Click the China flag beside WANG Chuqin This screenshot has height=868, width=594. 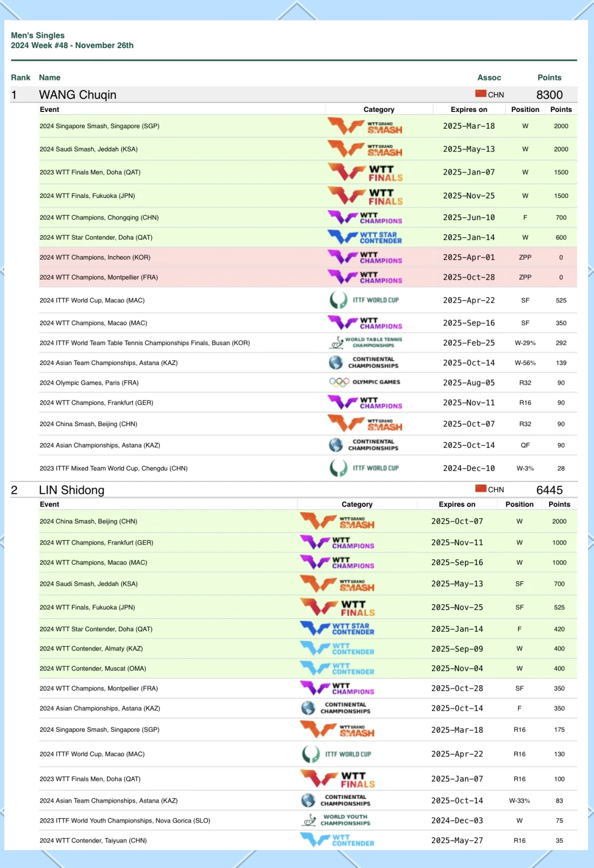(x=480, y=94)
